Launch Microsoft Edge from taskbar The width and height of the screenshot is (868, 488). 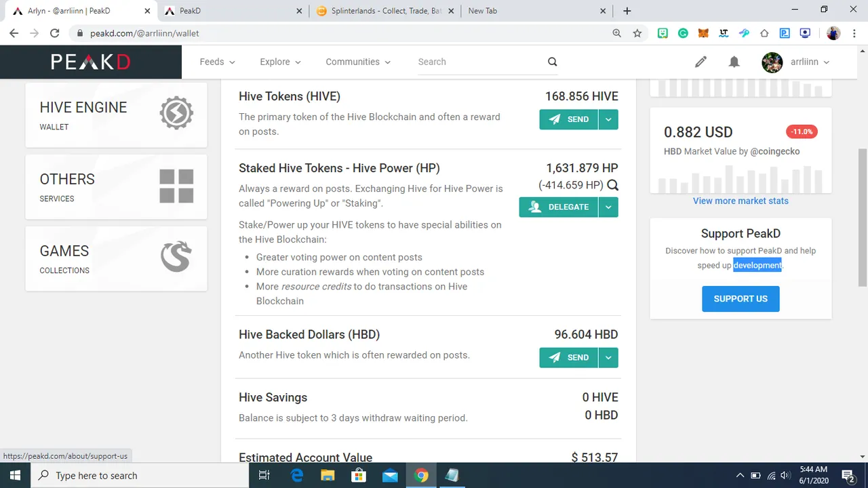[297, 475]
